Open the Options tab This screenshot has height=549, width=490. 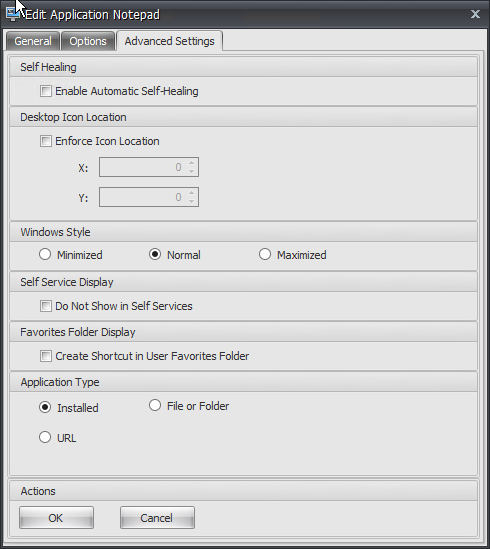pos(88,41)
